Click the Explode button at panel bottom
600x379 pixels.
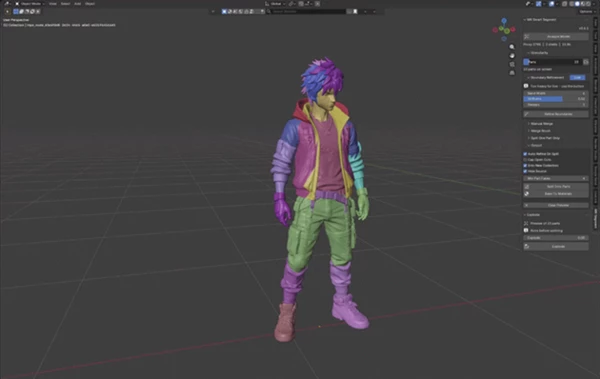[x=556, y=247]
